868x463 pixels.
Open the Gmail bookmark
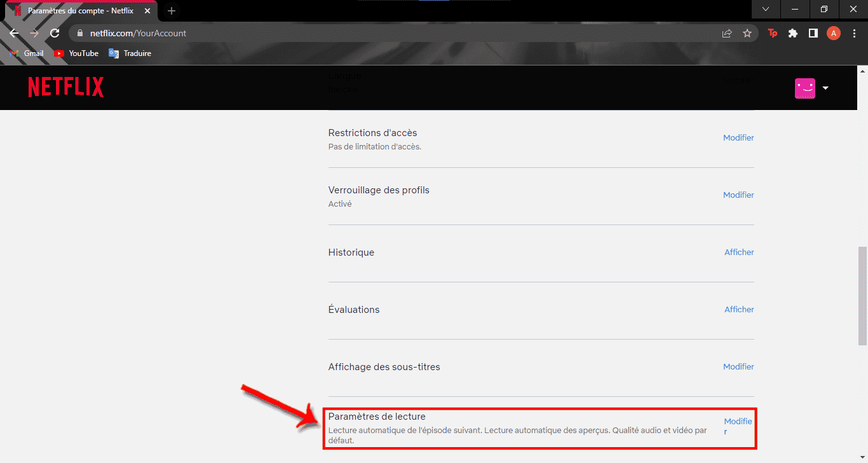point(27,53)
